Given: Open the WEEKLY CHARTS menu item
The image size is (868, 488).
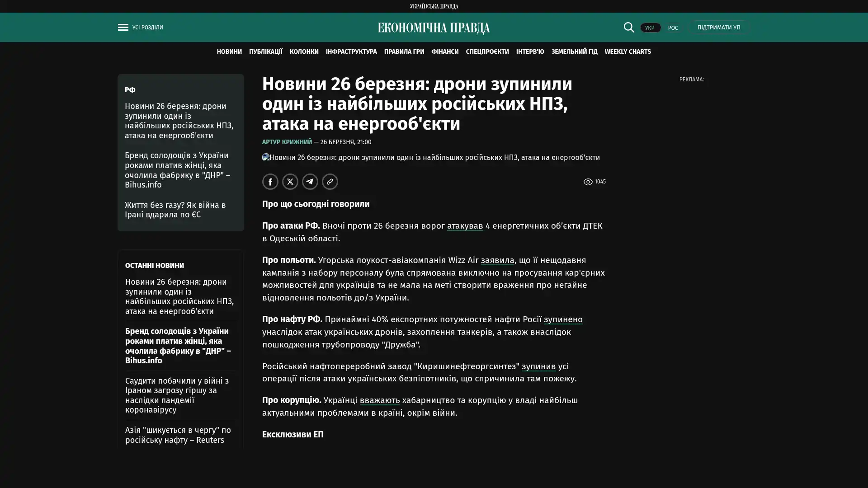Looking at the screenshot, I should 627,52.
